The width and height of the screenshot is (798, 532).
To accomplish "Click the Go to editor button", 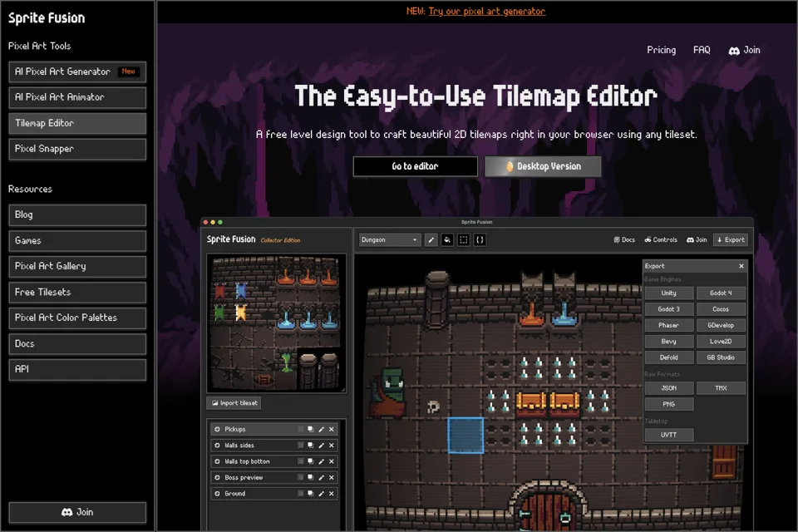I will point(416,166).
